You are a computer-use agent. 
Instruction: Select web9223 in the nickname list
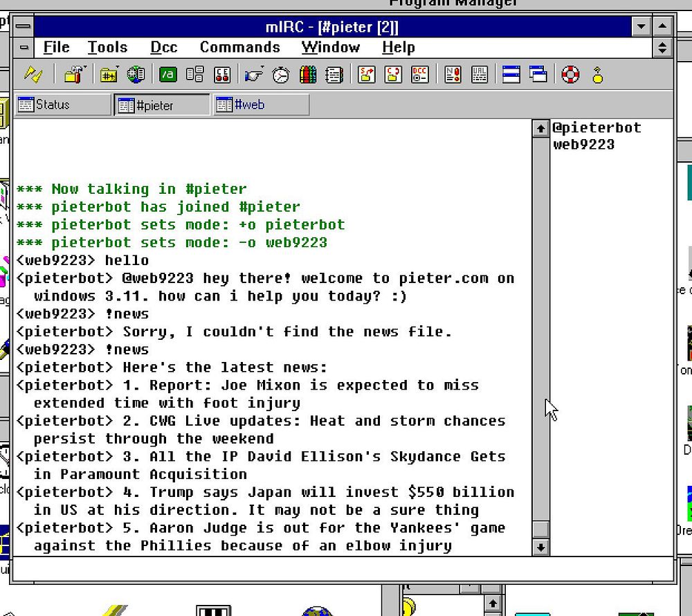click(583, 145)
